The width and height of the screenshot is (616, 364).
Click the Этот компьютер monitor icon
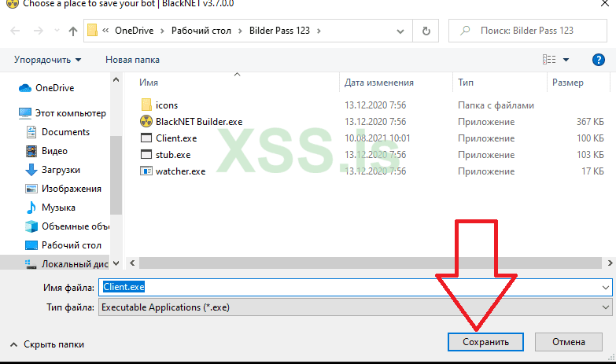click(x=25, y=113)
